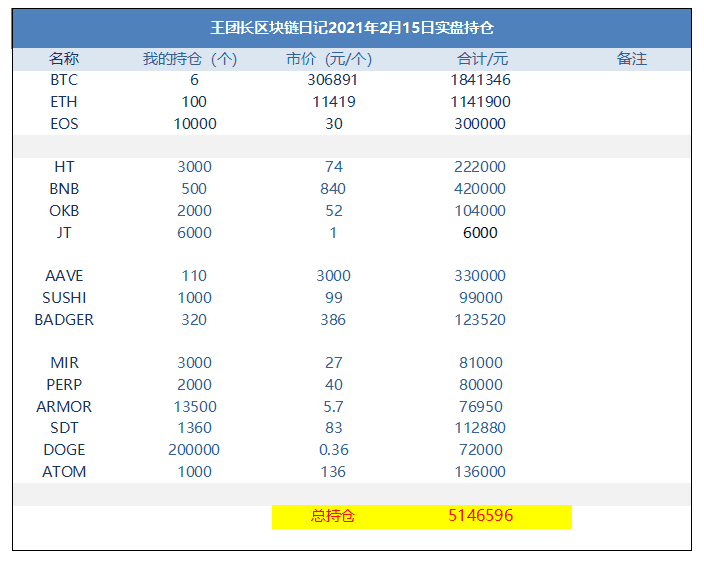This screenshot has height=562, width=704.
Task: Select BADGER holding cell 320
Action: point(194,320)
